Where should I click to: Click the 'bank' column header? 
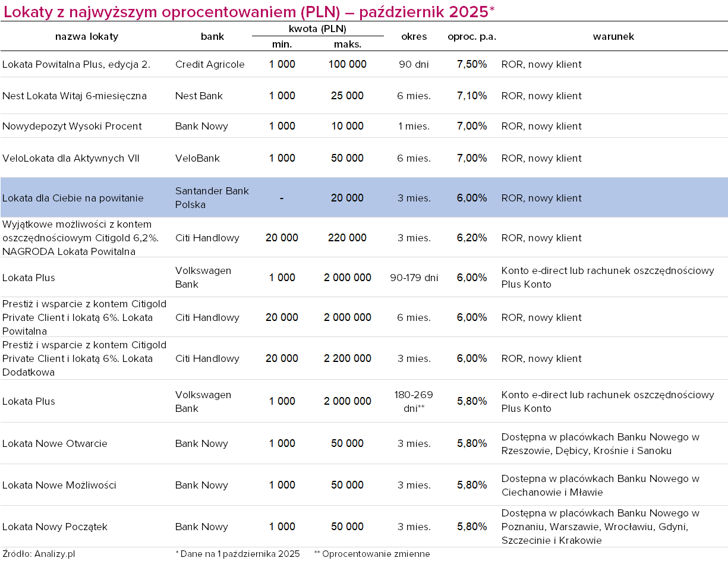pyautogui.click(x=212, y=36)
